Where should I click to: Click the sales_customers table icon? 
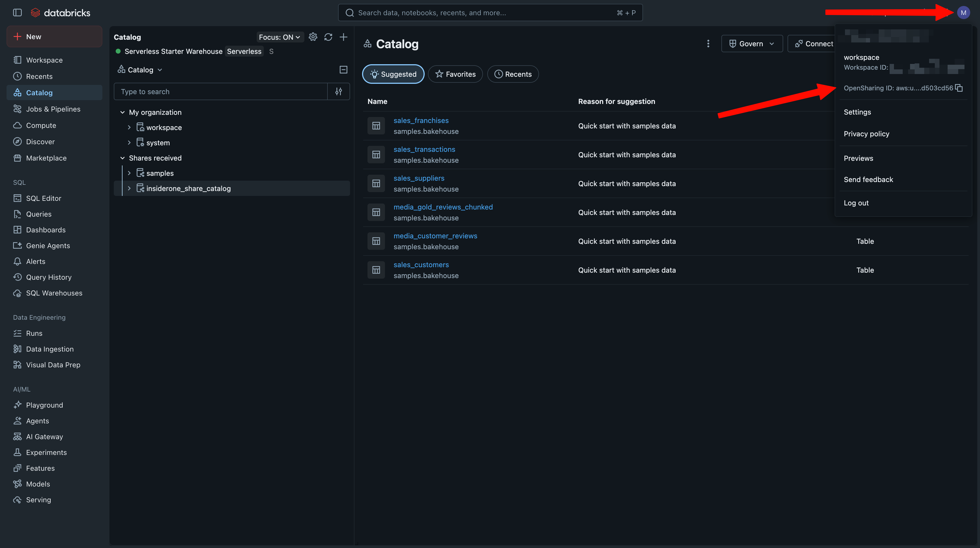[376, 270]
